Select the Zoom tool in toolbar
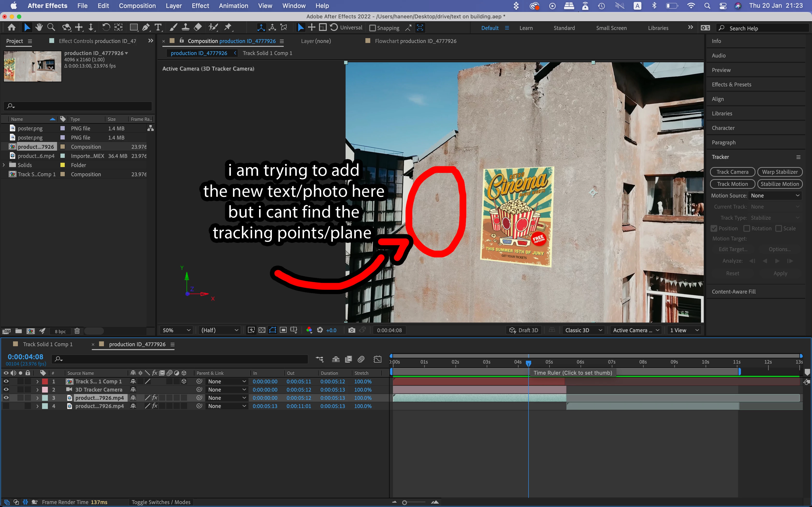 tap(51, 28)
